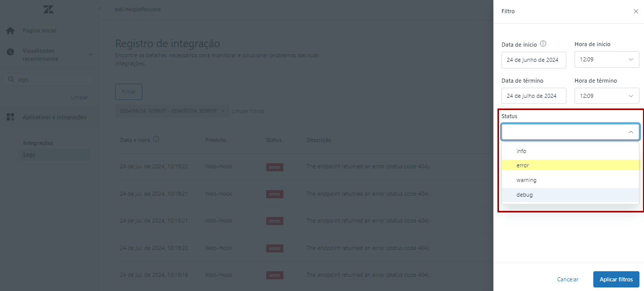Click the home icon for Página inicial
This screenshot has width=644, height=291.
[x=10, y=31]
